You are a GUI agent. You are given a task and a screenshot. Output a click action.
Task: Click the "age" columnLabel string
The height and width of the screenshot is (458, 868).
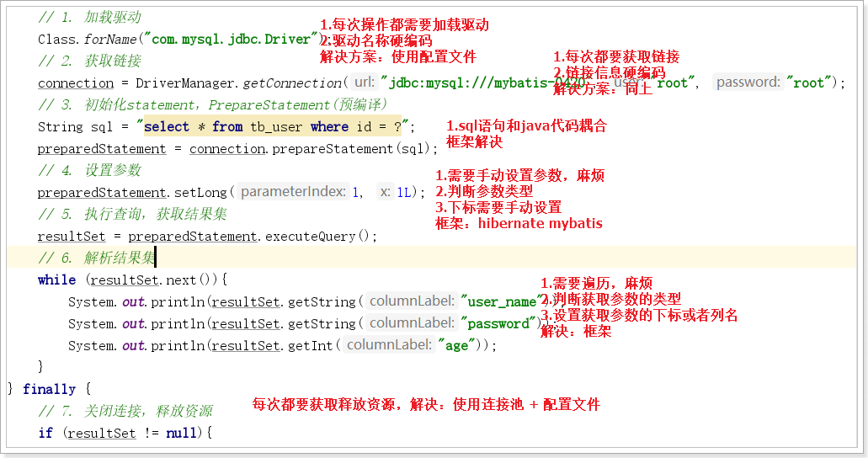pyautogui.click(x=456, y=346)
